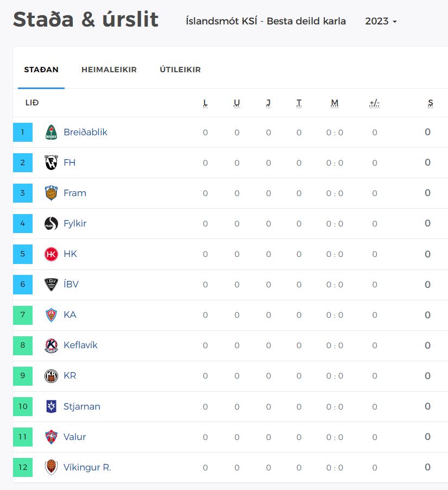Switch to the Heimaleikir tab
The image size is (448, 490).
[x=109, y=70]
